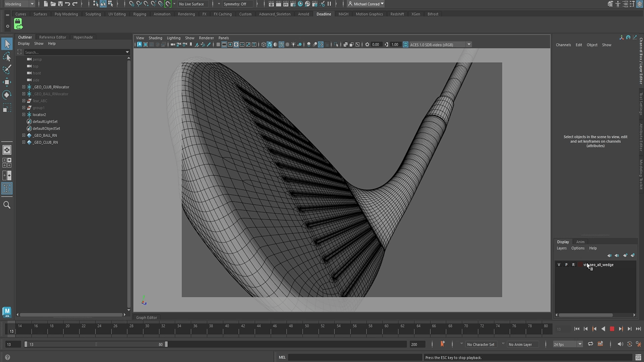
Task: Expand the _GEO_CLUB_RN node
Action: [x=24, y=142]
